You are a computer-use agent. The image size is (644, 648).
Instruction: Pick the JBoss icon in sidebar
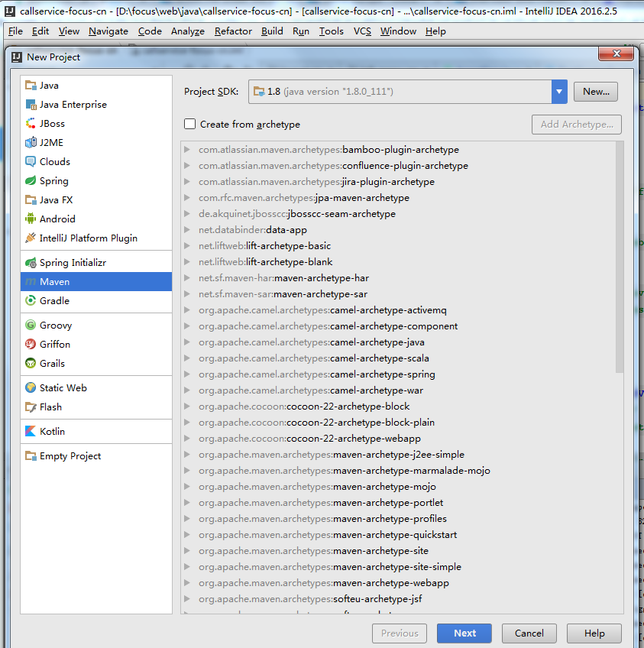tap(31, 124)
